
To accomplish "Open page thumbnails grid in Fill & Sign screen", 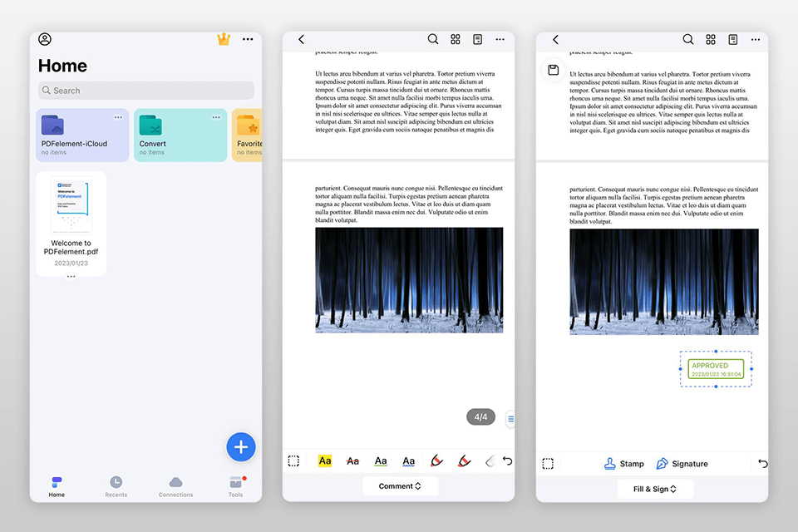I will pos(711,39).
